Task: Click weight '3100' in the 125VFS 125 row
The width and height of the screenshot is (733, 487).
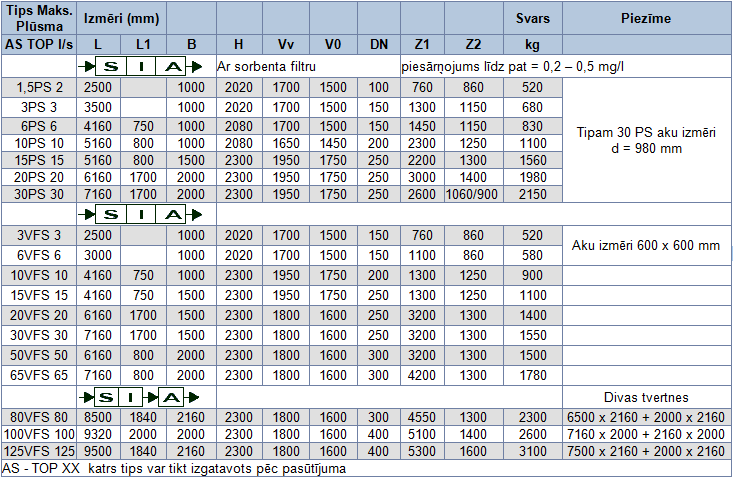Action: (532, 451)
